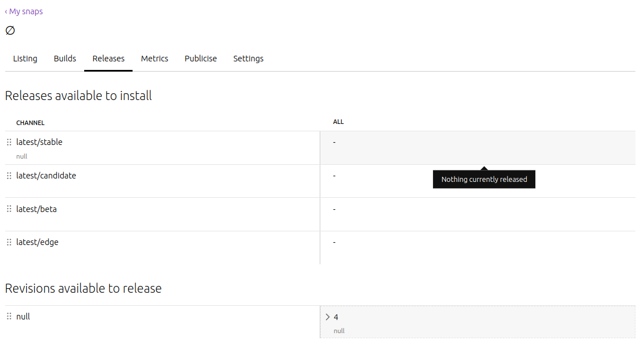Open the Metrics tab
This screenshot has height=353, width=644.
point(154,58)
